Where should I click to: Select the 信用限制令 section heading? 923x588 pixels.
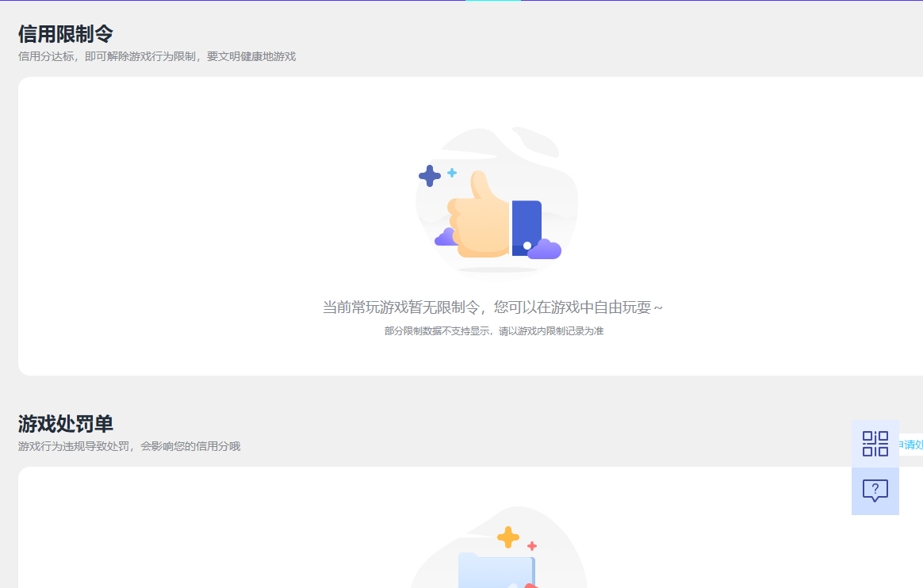pos(65,34)
